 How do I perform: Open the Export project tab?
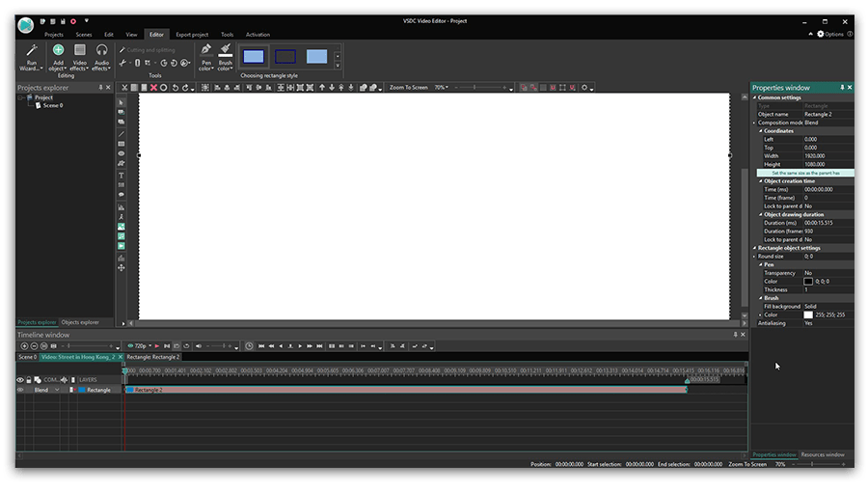192,35
